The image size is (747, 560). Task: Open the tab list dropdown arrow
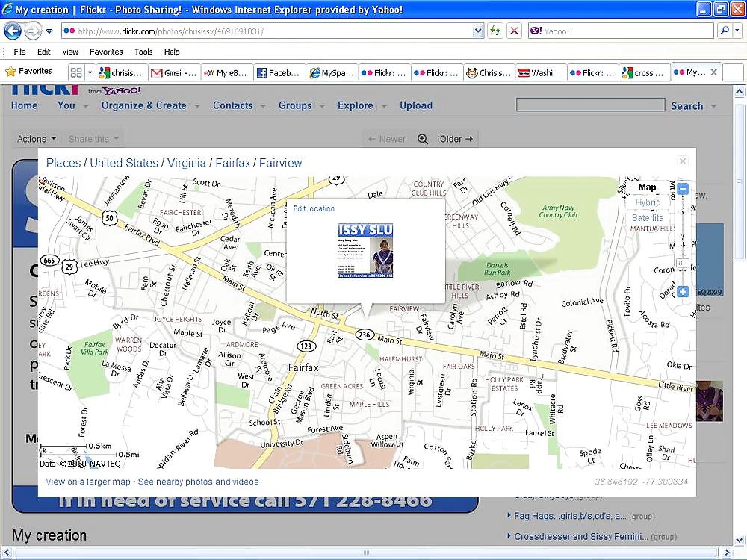(90, 72)
